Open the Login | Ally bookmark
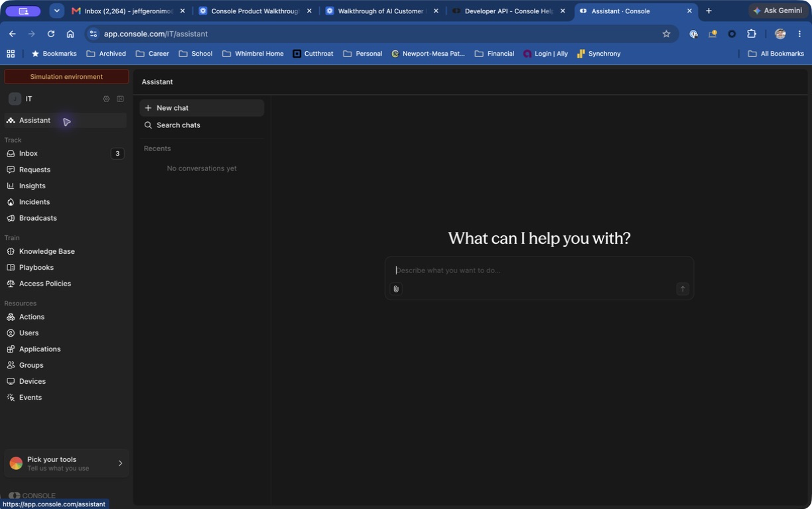Viewport: 812px width, 509px height. click(x=545, y=54)
